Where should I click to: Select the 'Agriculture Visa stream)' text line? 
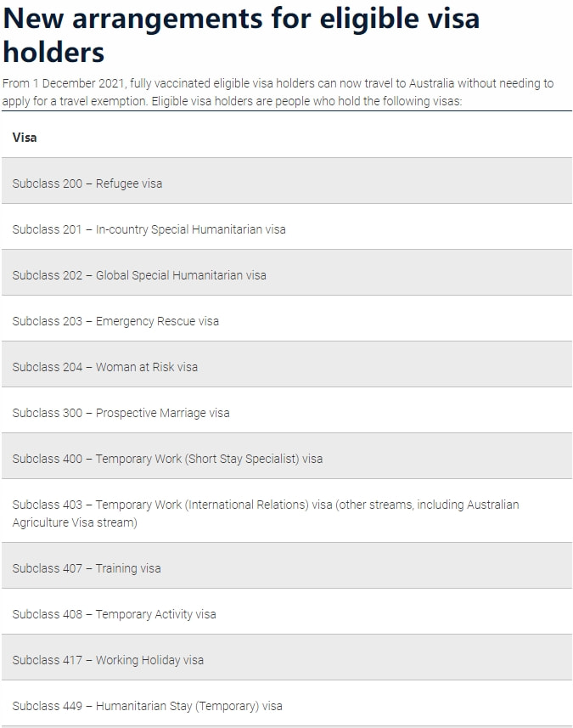tap(75, 522)
